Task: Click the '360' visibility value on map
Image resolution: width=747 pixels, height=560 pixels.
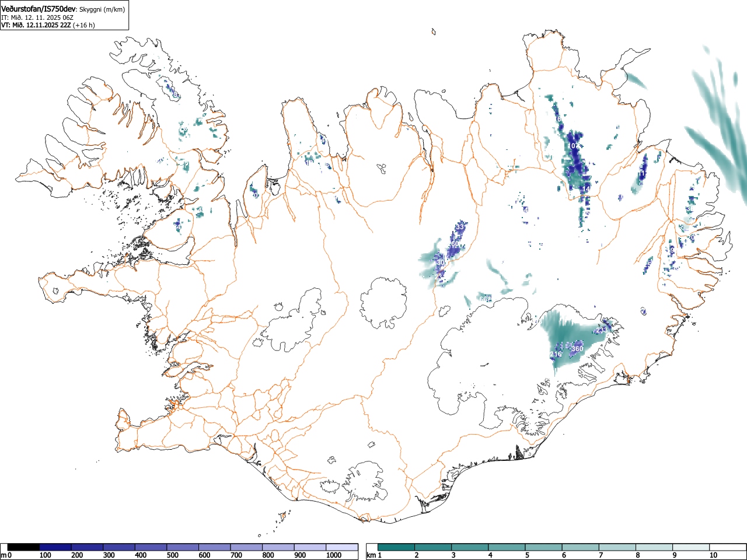Action: click(x=577, y=349)
